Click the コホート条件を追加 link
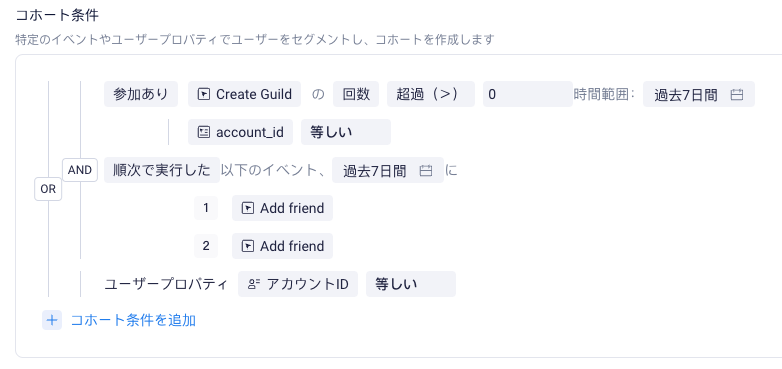The height and width of the screenshot is (369, 782). [133, 320]
